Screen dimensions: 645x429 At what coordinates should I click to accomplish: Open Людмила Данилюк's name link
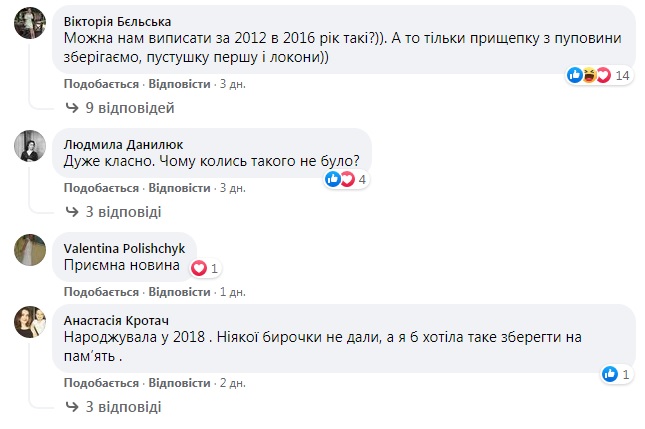click(116, 144)
